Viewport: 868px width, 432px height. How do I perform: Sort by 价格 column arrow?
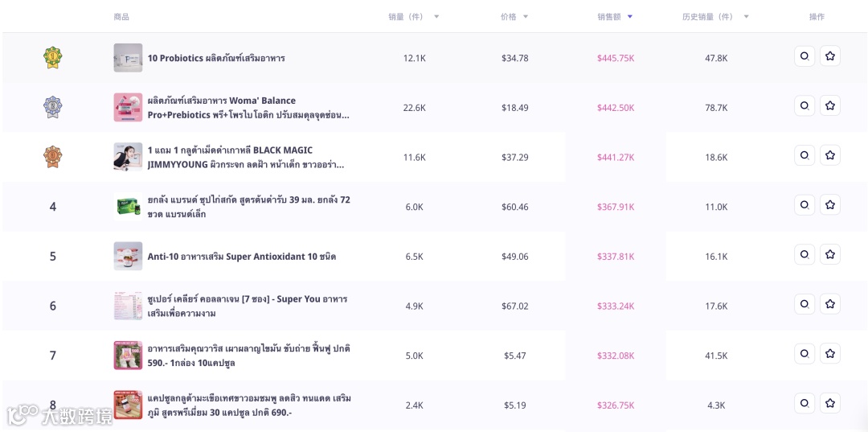(526, 17)
